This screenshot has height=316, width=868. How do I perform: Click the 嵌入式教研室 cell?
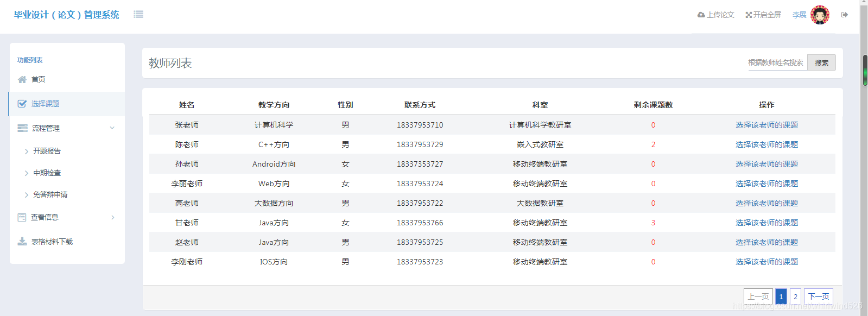[540, 144]
